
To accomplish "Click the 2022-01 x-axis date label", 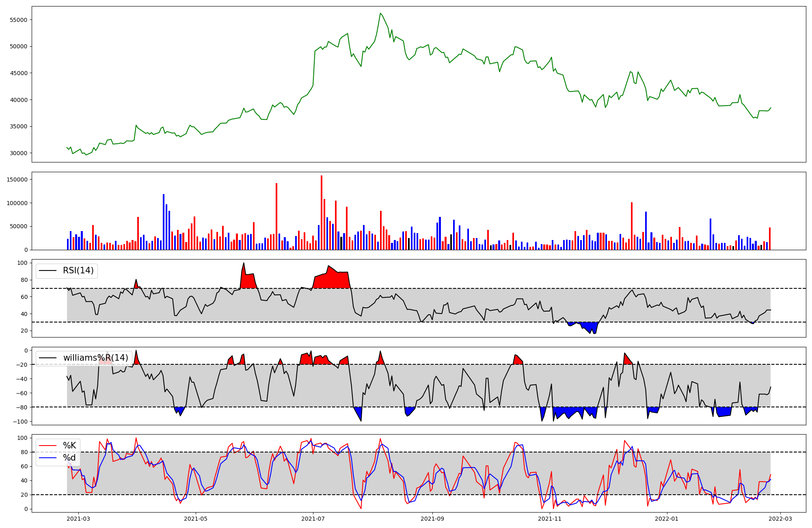I will click(667, 519).
